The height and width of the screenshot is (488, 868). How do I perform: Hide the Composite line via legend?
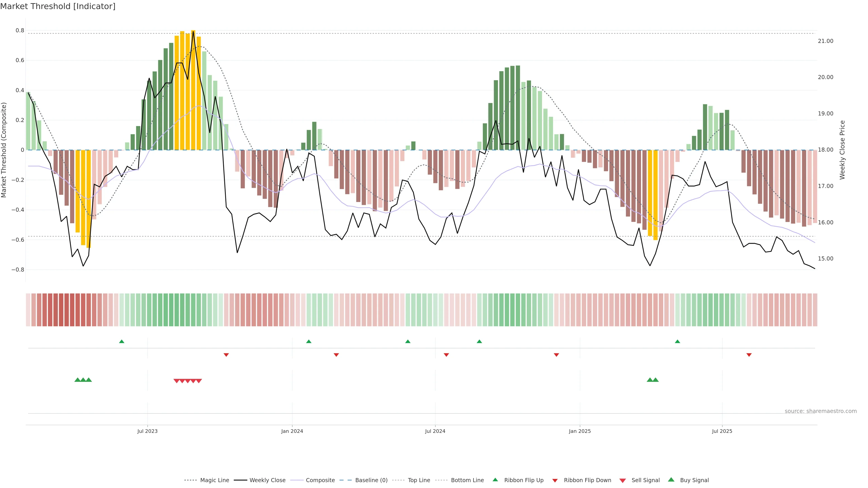pos(320,480)
